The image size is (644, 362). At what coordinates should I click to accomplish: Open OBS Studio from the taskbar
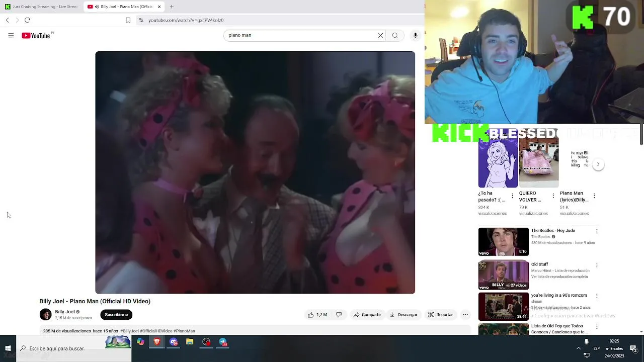tap(206, 342)
